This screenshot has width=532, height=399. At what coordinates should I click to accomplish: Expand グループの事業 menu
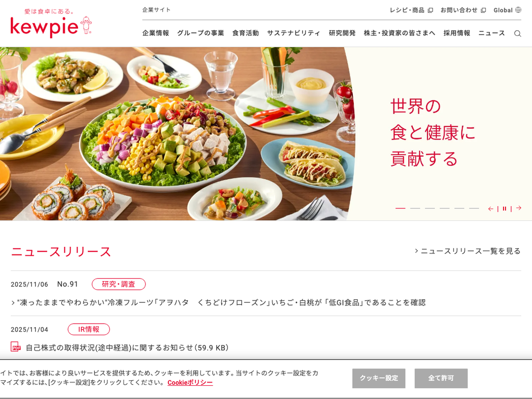[200, 33]
